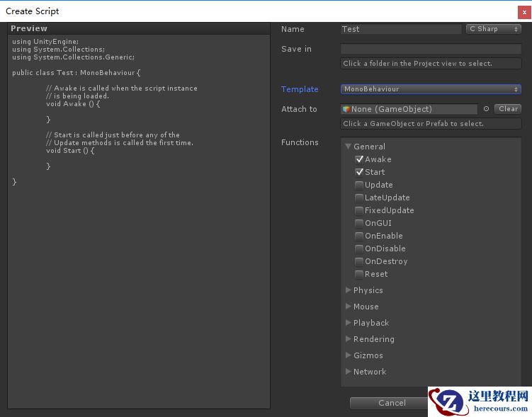Click the Attach to label
The image size is (532, 417).
pyautogui.click(x=299, y=109)
